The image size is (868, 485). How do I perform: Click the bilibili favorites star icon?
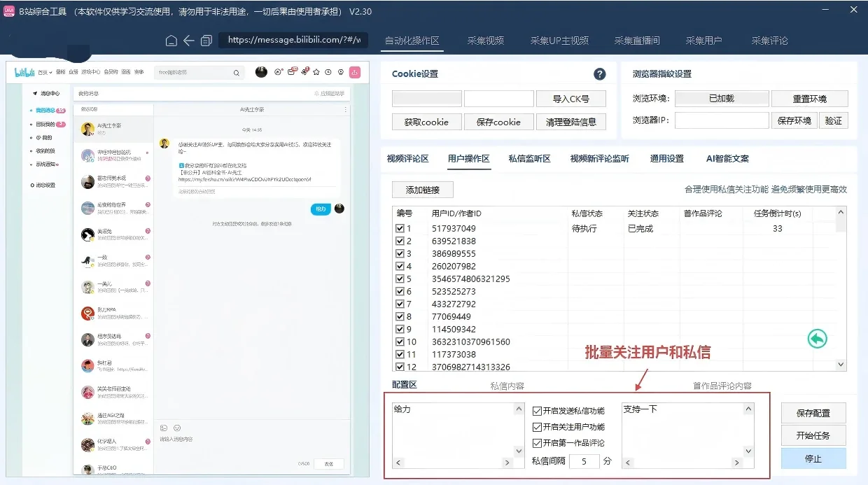pos(316,72)
